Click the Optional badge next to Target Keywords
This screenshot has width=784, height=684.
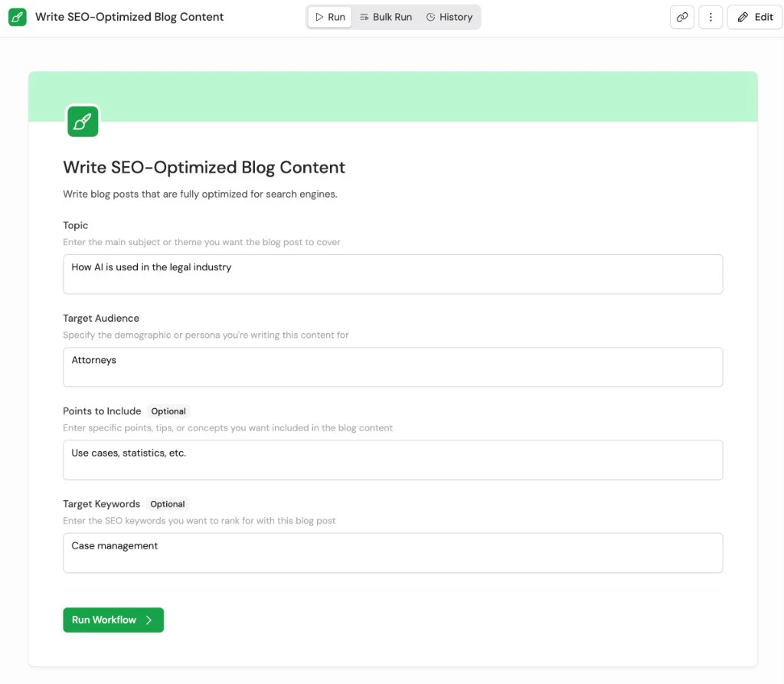pos(167,504)
